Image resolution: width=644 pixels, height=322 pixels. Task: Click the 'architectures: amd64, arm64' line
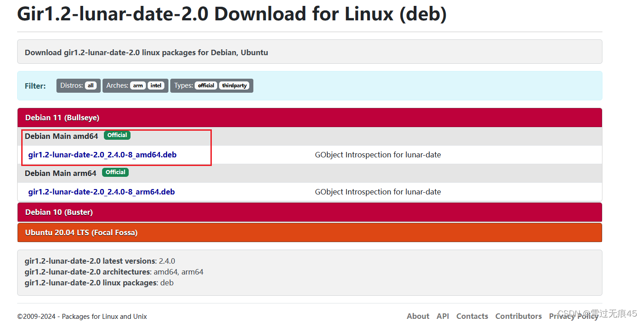pyautogui.click(x=114, y=272)
